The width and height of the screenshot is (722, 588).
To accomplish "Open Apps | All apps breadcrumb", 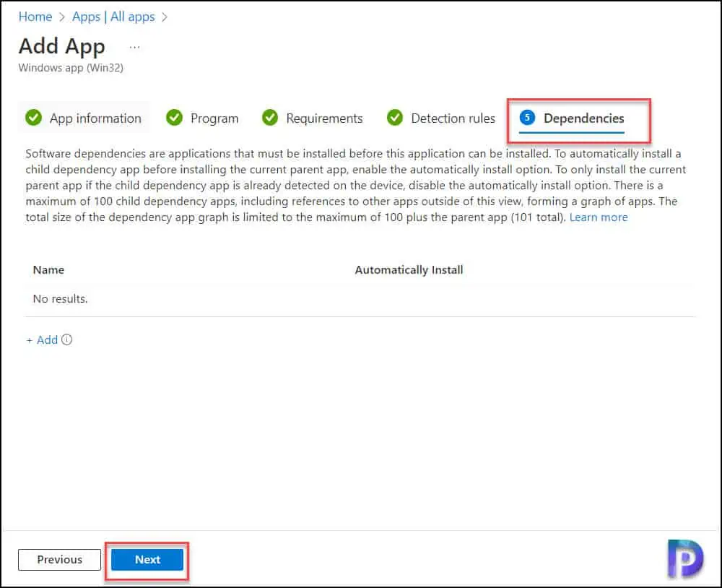I will coord(113,17).
